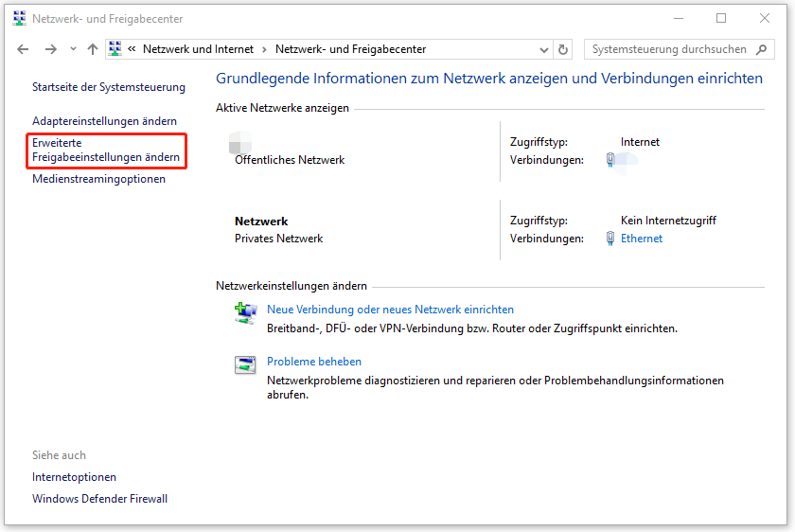Image resolution: width=795 pixels, height=532 pixels.
Task: Select 'Netzwerkeinstellungen ändern' heading
Action: (x=291, y=286)
